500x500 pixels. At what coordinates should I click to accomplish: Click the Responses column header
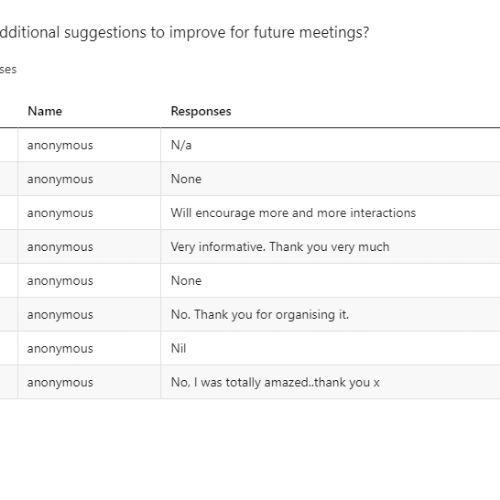[201, 111]
